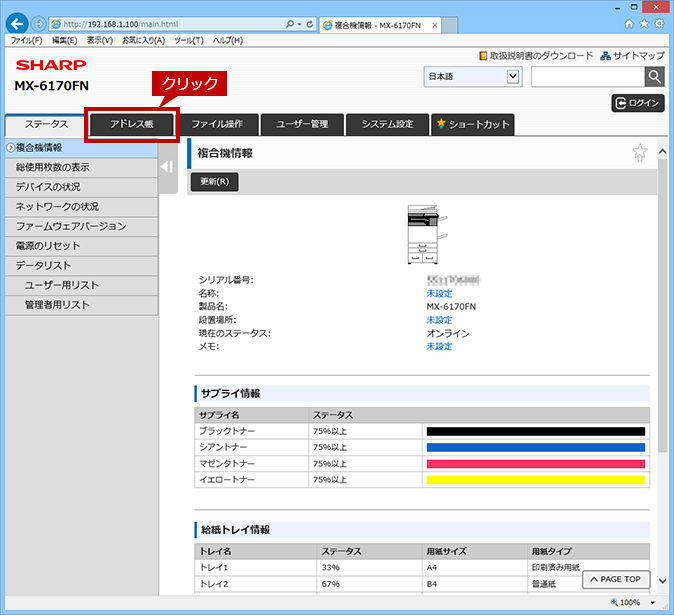Refresh page using address bar reload icon
674x615 pixels.
tap(309, 24)
